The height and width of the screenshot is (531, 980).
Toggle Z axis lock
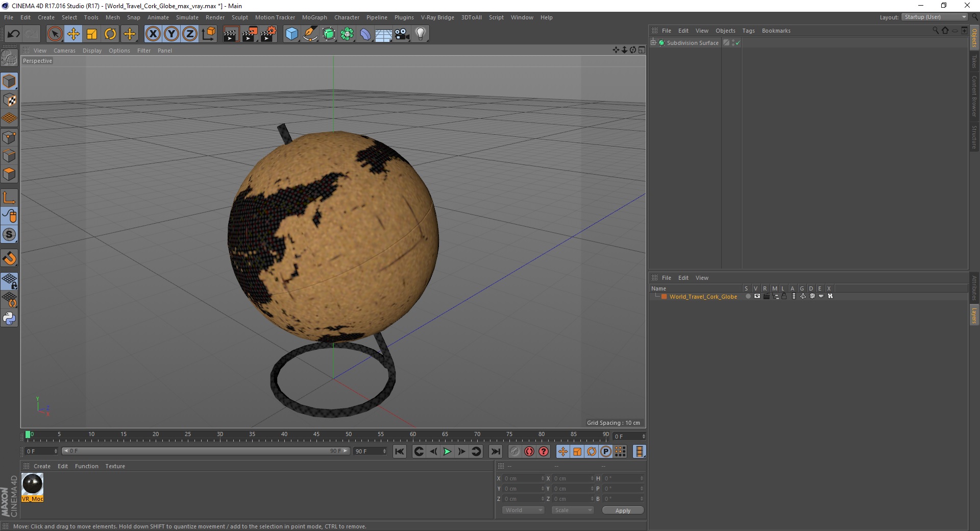point(190,34)
